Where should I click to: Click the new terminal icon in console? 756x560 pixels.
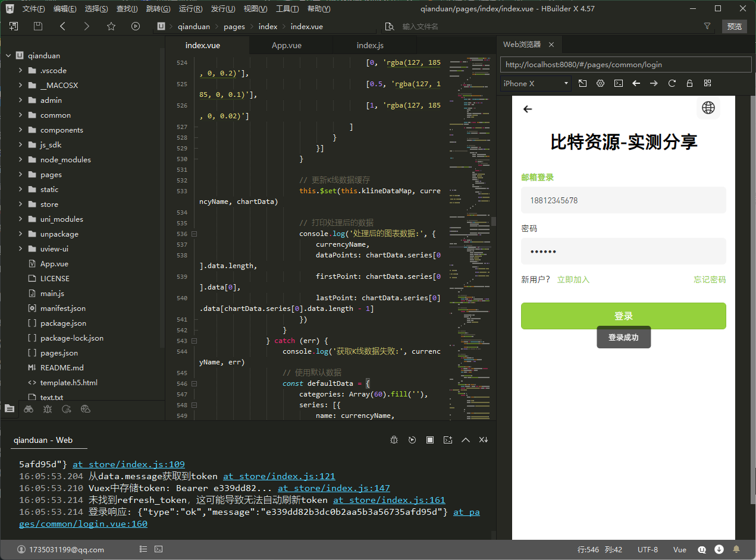point(448,440)
